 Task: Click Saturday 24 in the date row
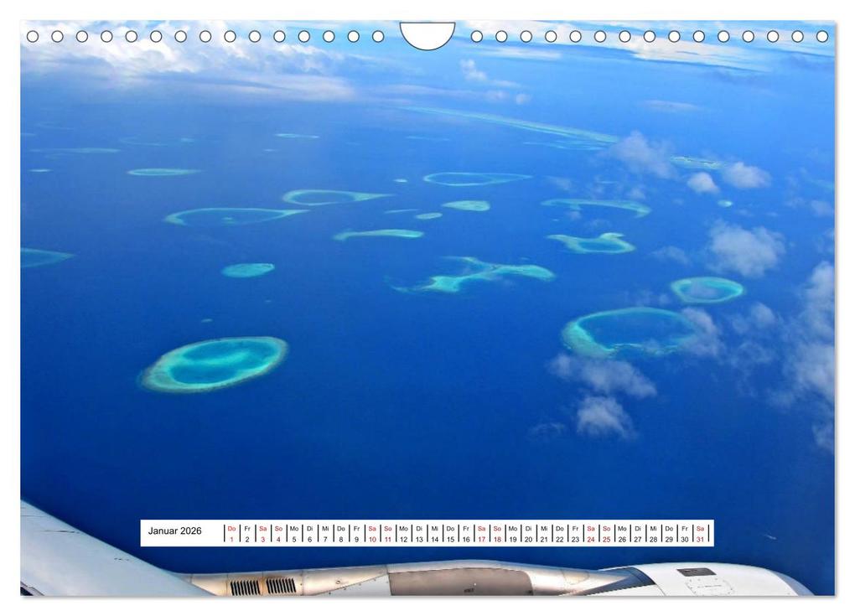591,534
